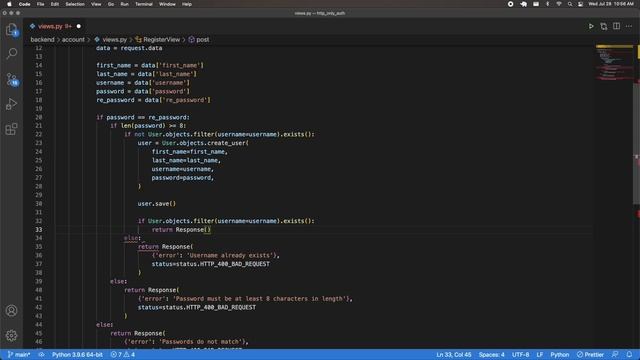
Task: Open the Manage gear settings icon
Action: pos(11,335)
